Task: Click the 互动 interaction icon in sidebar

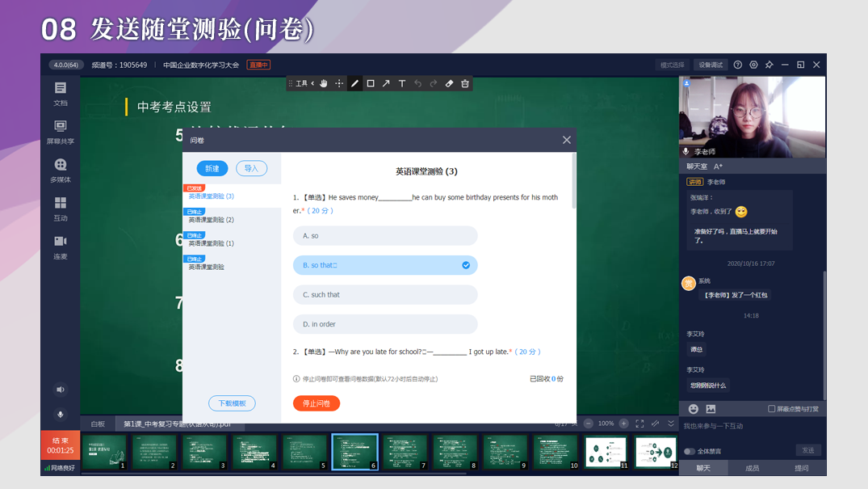Action: [61, 208]
